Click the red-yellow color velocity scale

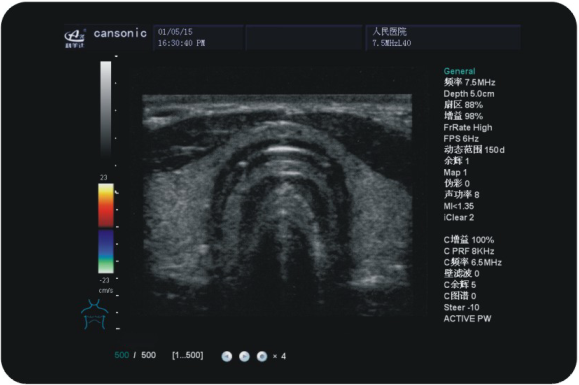[106, 205]
